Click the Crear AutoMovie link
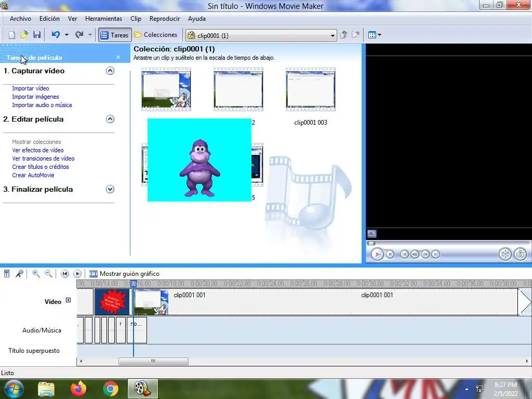Viewport: 532px width, 399px height. (x=33, y=175)
